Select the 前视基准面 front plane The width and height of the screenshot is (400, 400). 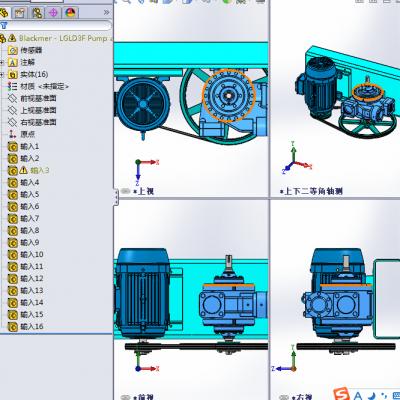(38, 98)
